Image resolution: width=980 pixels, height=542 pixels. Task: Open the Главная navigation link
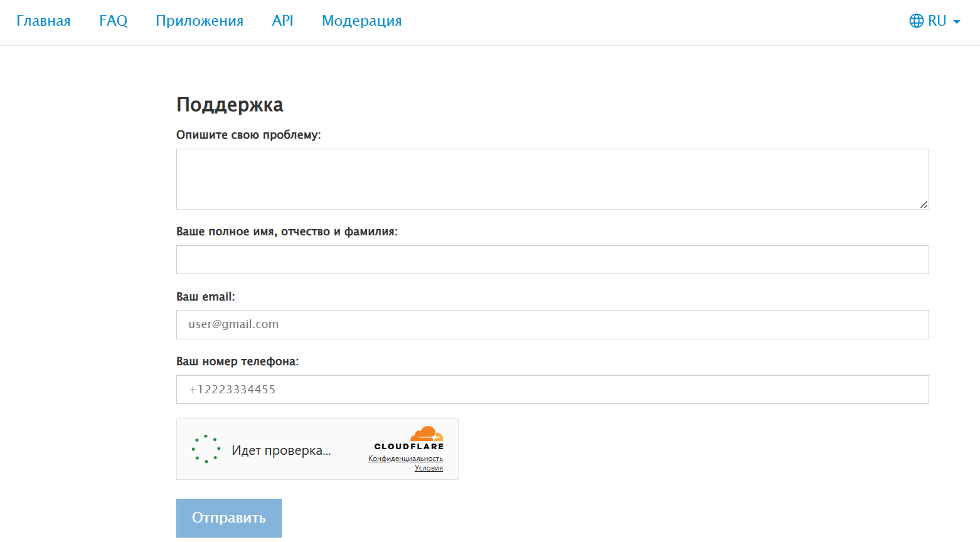pyautogui.click(x=43, y=21)
